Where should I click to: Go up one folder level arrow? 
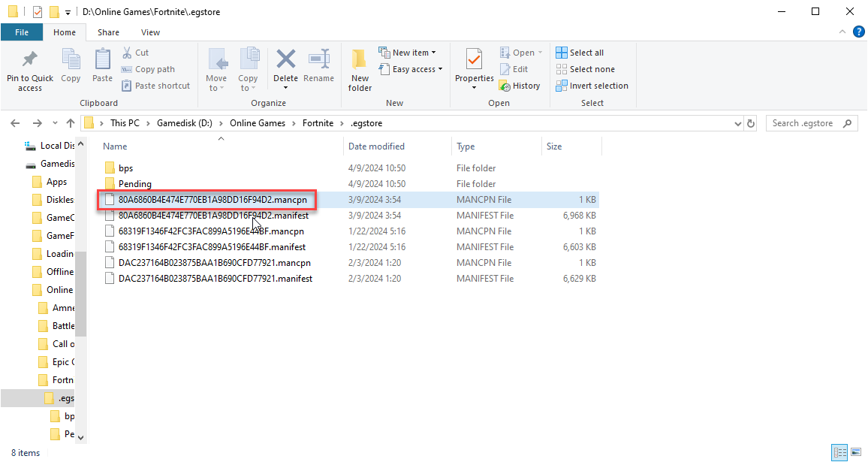pos(71,123)
